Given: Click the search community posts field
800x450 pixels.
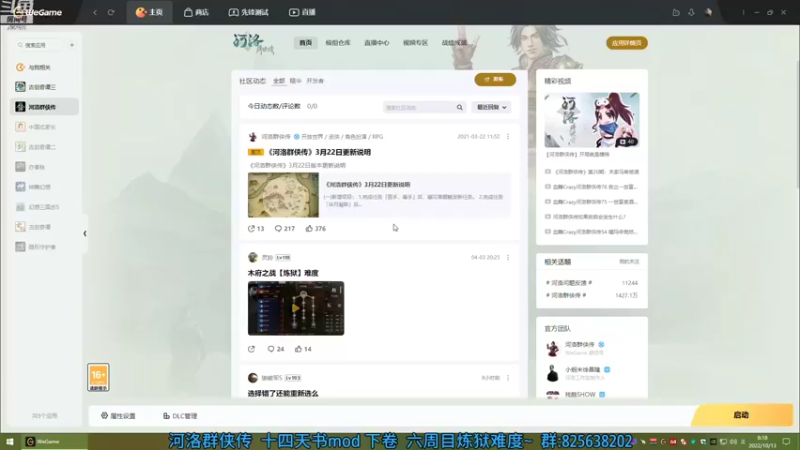Looking at the screenshot, I should click(x=418, y=107).
